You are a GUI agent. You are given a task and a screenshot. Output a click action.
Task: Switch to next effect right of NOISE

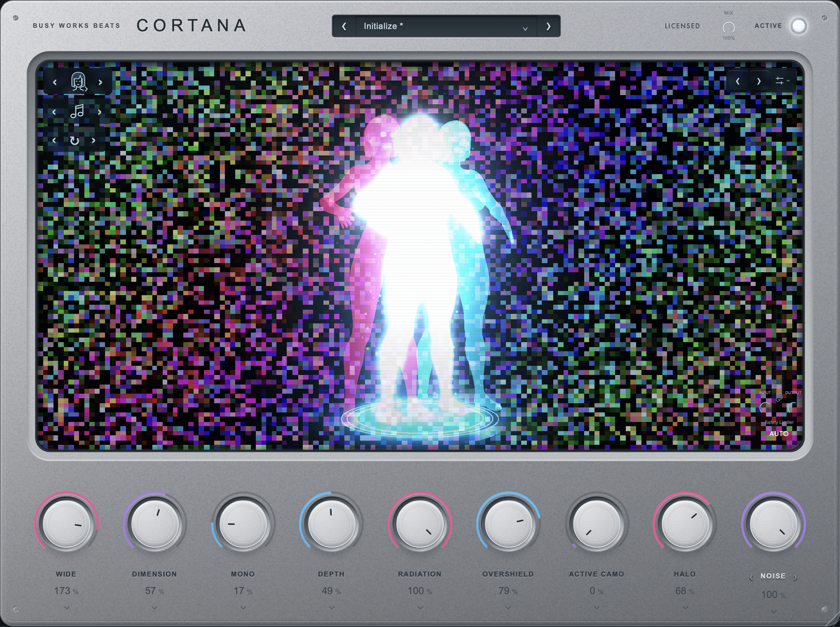click(795, 577)
